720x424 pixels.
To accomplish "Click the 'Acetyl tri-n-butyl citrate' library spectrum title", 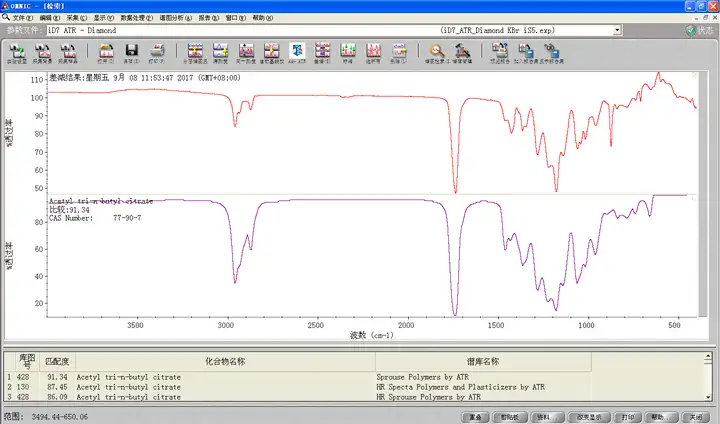I will tap(101, 201).
